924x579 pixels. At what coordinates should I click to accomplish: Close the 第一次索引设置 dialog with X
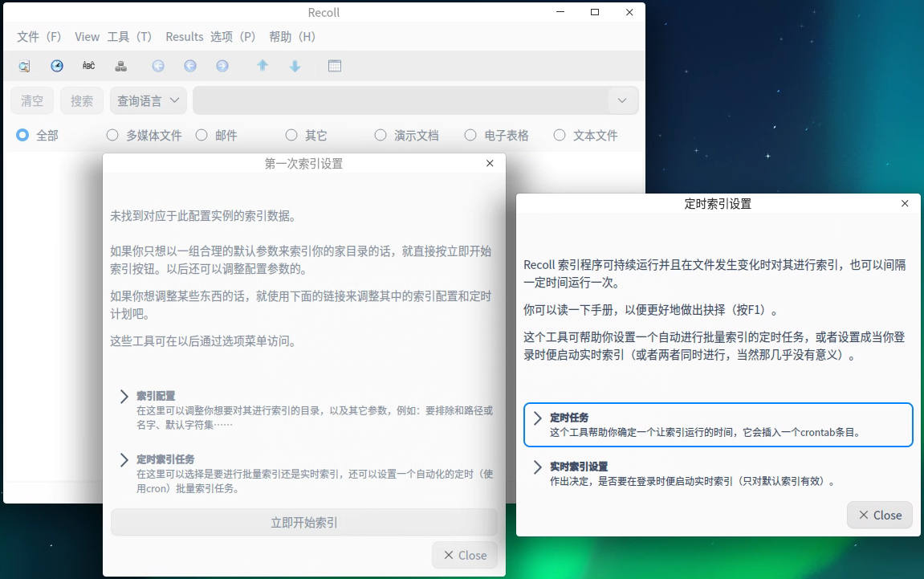click(490, 163)
